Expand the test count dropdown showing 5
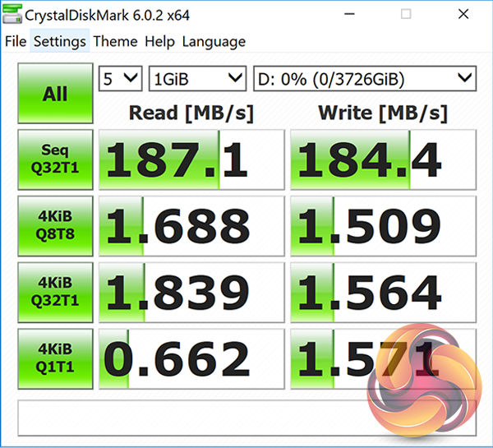Viewport: 493px width, 448px height. (x=121, y=79)
